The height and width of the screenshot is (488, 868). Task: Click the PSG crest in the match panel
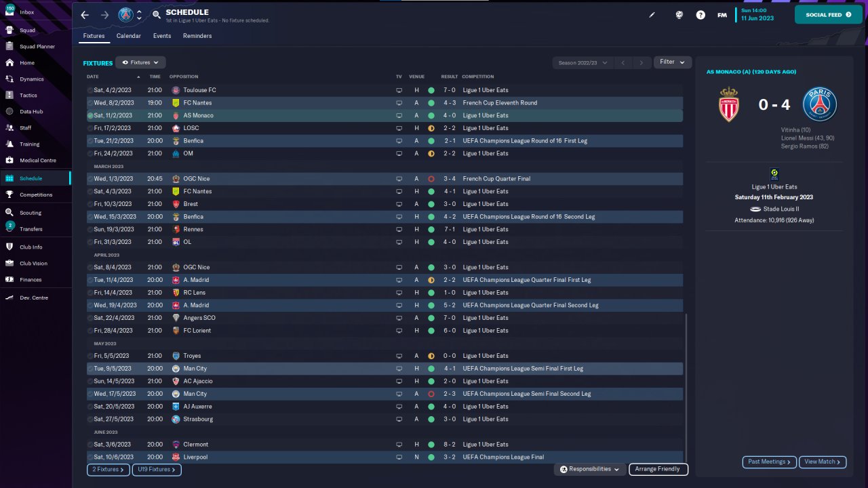coord(820,105)
